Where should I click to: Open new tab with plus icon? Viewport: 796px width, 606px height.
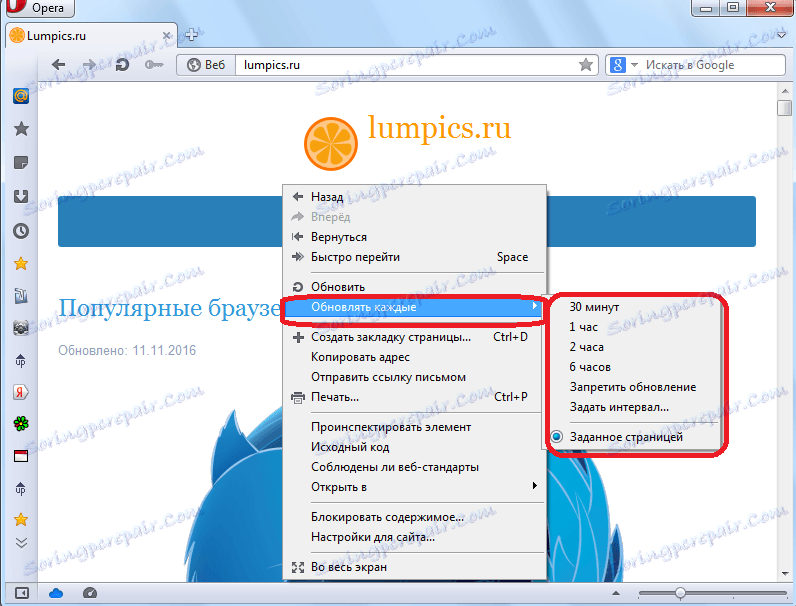click(191, 35)
